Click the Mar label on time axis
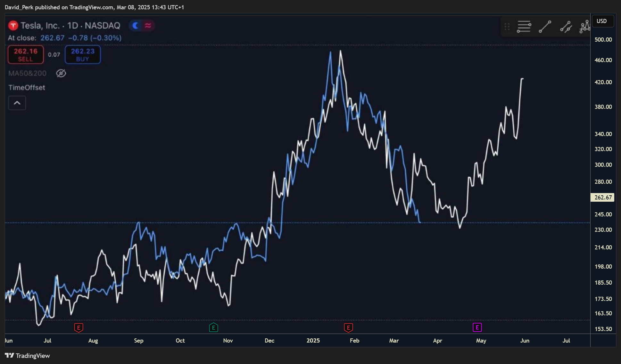The width and height of the screenshot is (621, 364). [x=394, y=341]
